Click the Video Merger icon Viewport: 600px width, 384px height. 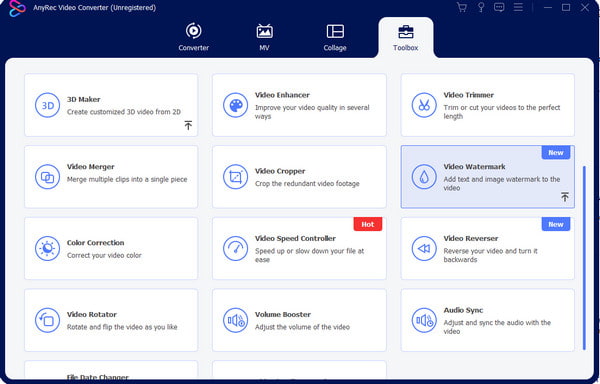point(47,177)
